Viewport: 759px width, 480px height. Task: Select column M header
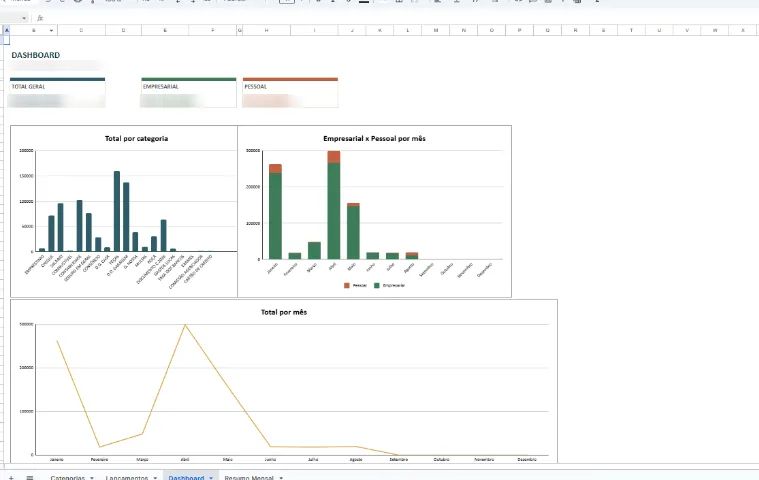(x=436, y=30)
